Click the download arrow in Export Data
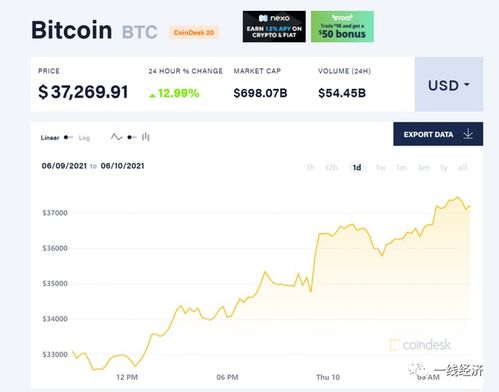The image size is (499, 392). point(468,134)
